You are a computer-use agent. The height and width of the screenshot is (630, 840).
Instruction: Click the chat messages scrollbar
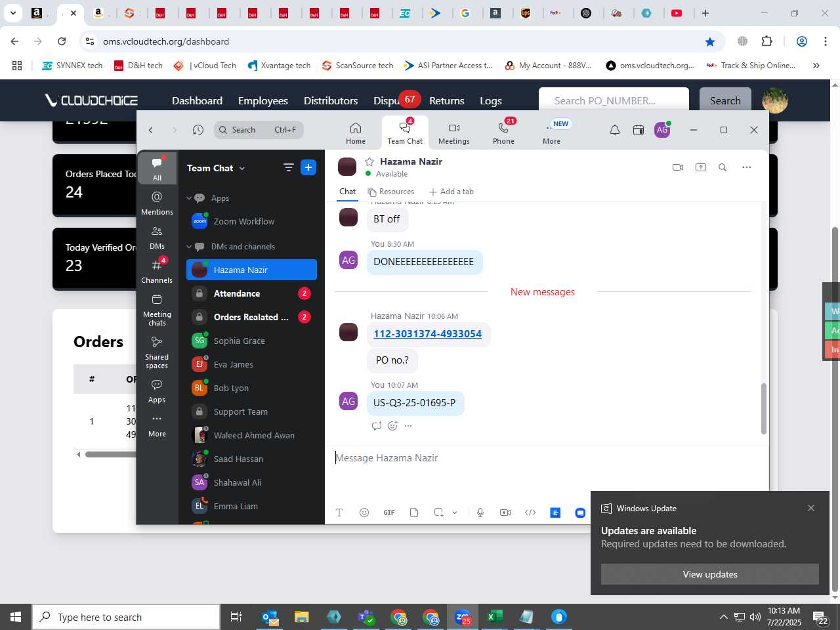(x=763, y=409)
